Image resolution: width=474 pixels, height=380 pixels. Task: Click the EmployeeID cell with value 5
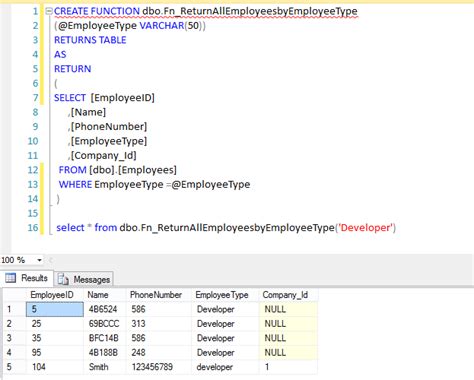coord(55,309)
